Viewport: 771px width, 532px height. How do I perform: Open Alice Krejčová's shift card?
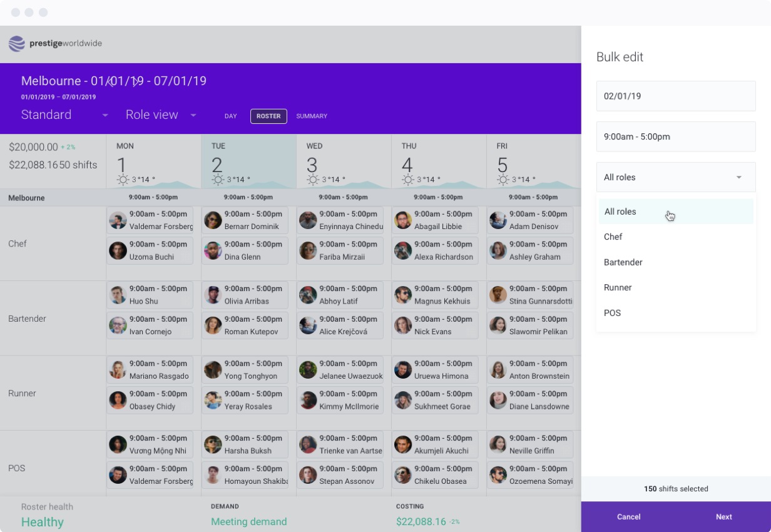coord(340,325)
